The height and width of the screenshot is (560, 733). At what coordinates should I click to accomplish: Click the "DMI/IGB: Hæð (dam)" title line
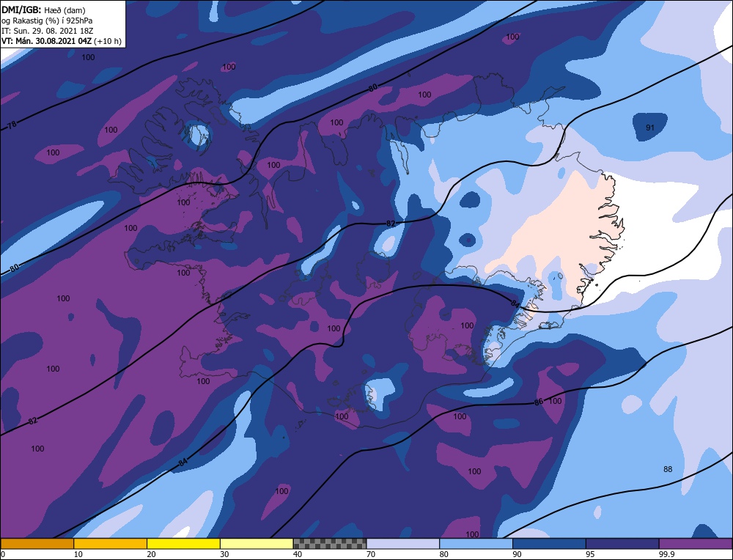point(43,10)
